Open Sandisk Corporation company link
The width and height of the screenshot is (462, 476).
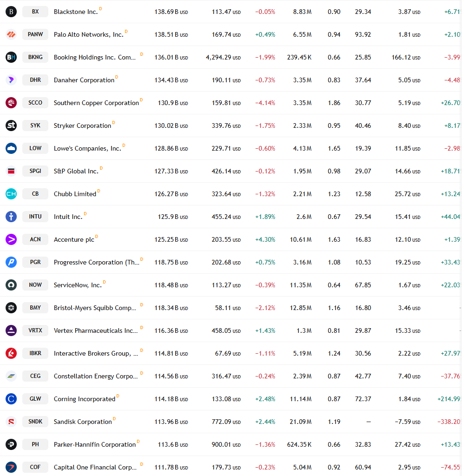coord(83,422)
